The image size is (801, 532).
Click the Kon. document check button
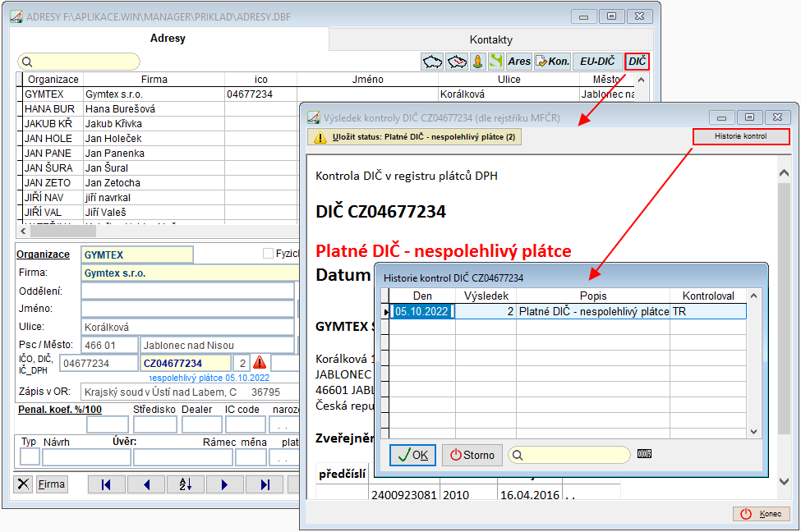552,62
